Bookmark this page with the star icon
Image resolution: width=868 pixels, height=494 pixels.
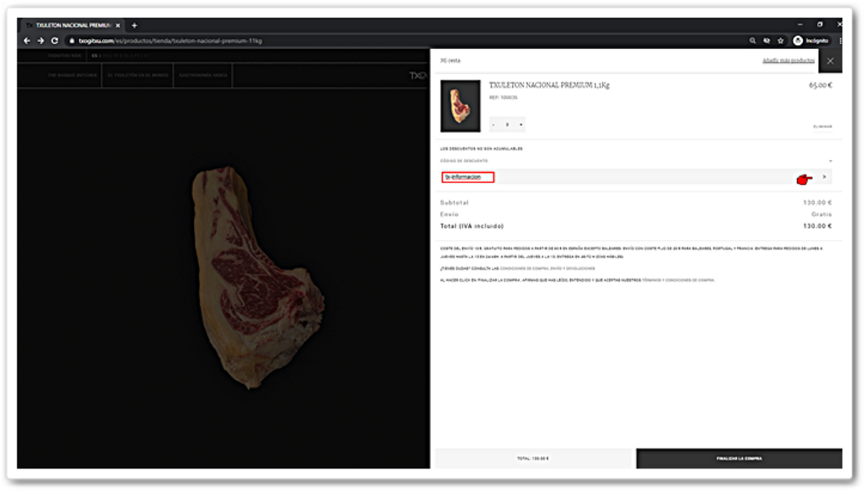[780, 41]
